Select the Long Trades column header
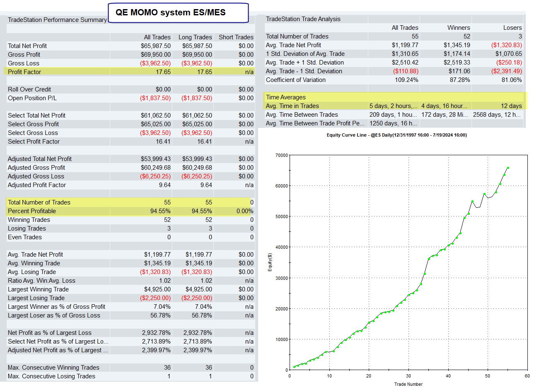The height and width of the screenshot is (392, 539). (x=195, y=37)
